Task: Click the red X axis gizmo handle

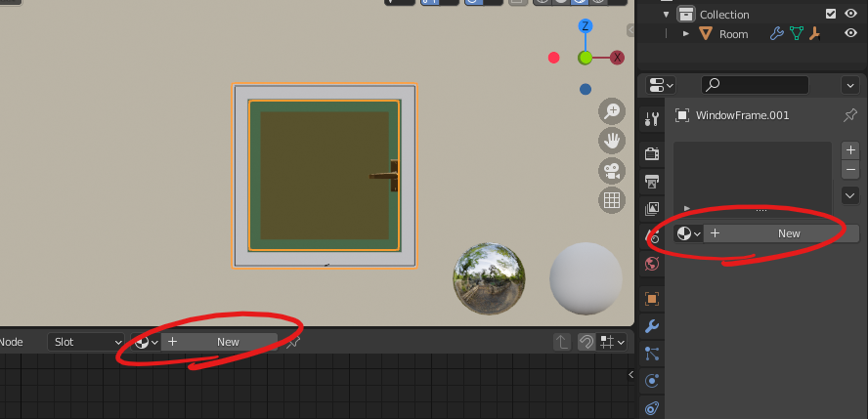Action: pyautogui.click(x=617, y=58)
